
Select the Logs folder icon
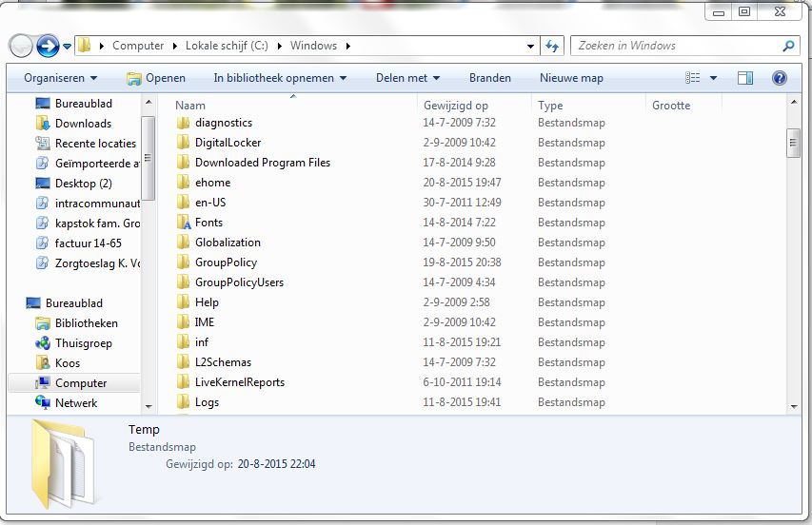point(183,402)
